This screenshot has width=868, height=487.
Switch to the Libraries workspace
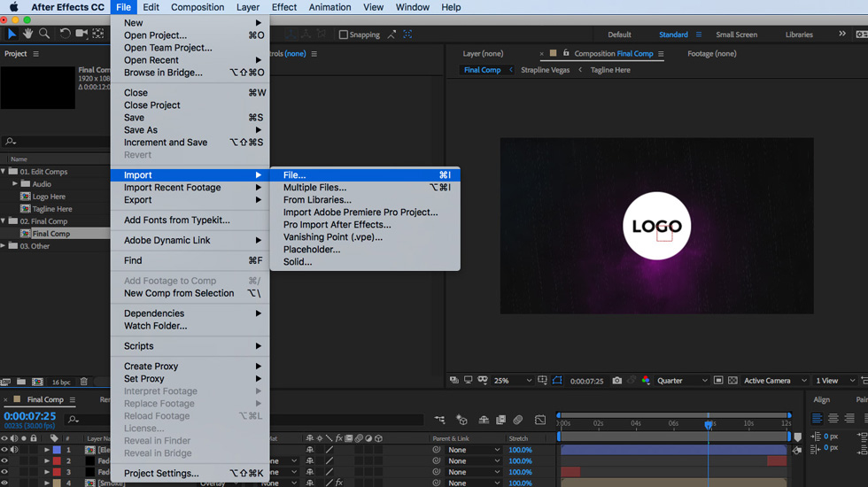[799, 35]
